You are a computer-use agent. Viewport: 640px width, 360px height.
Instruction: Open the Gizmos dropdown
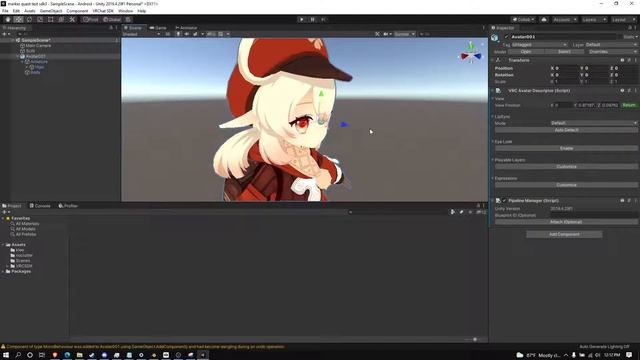pyautogui.click(x=404, y=34)
